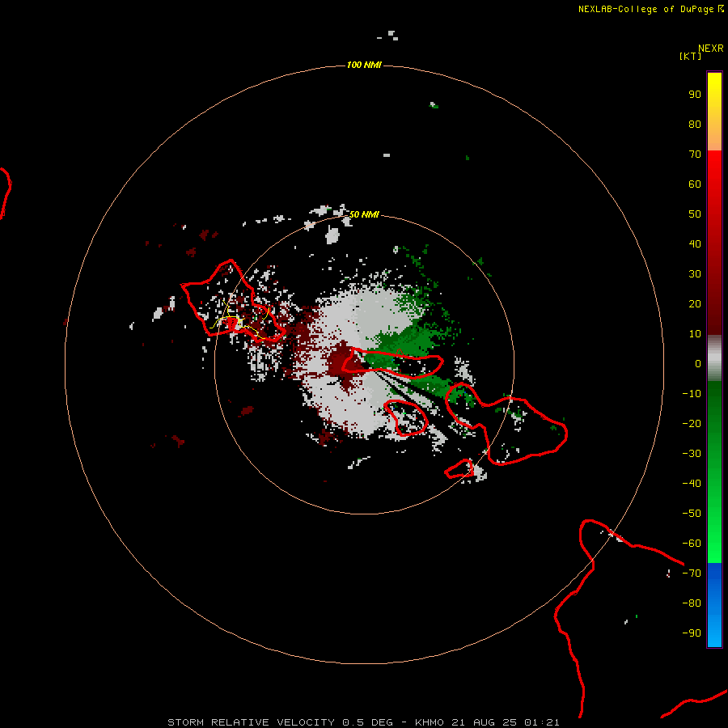Click the 70 value on velocity scale

[695, 154]
